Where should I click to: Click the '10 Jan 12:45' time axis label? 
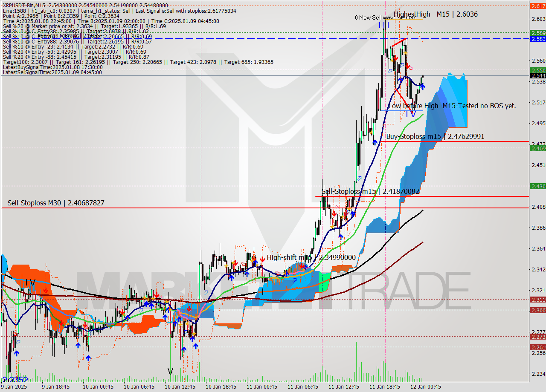pos(180,387)
